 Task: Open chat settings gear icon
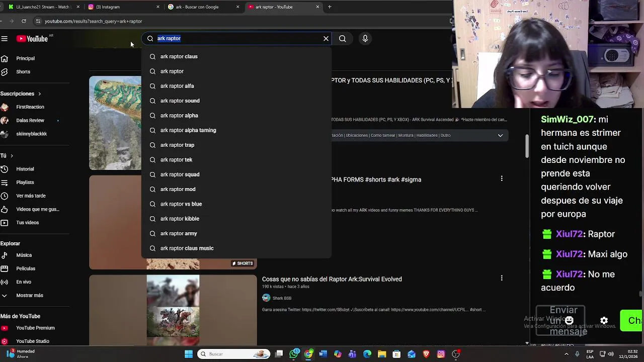tap(604, 321)
